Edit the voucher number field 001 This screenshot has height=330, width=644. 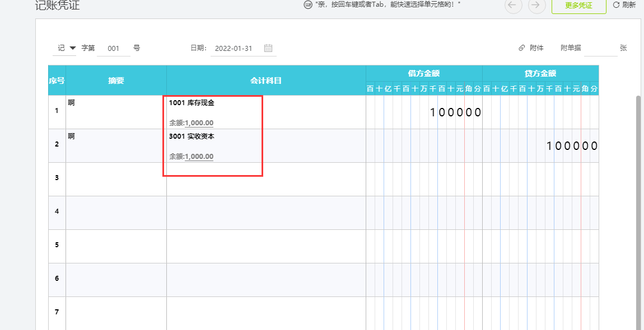pos(114,49)
